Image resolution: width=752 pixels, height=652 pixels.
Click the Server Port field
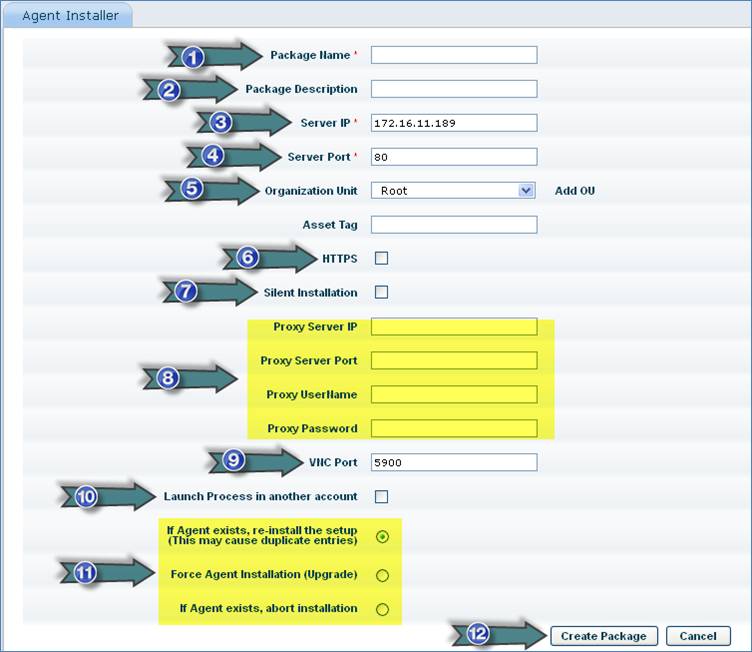click(453, 157)
